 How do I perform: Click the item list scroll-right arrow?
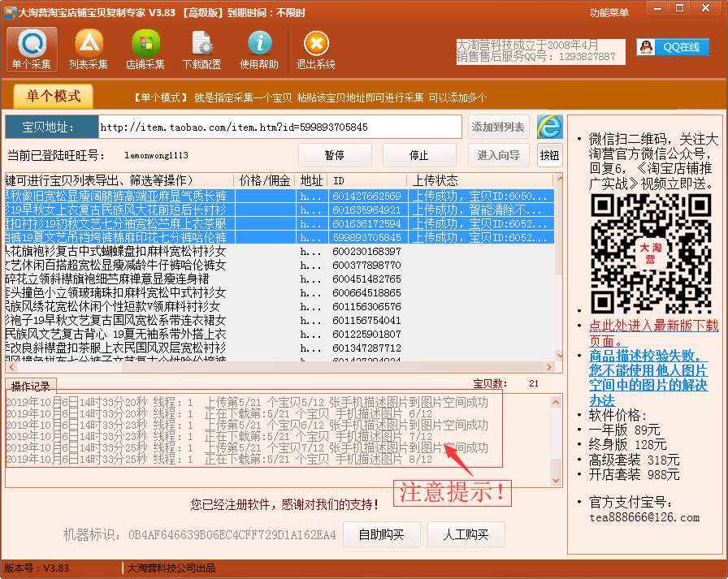pyautogui.click(x=549, y=367)
